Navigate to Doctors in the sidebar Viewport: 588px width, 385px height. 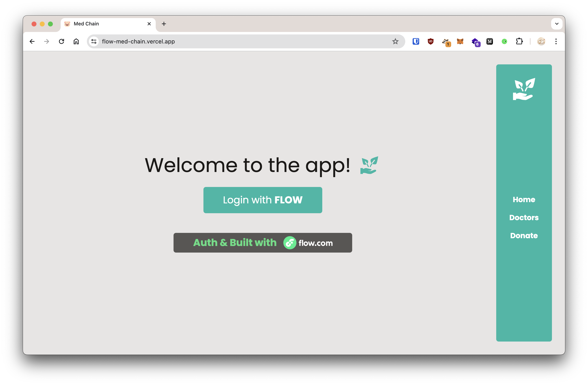point(524,218)
